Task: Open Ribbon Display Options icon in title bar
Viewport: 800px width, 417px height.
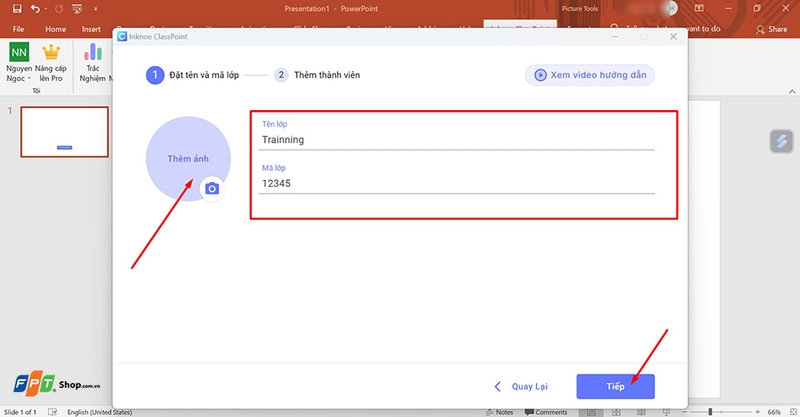Action: tap(699, 9)
